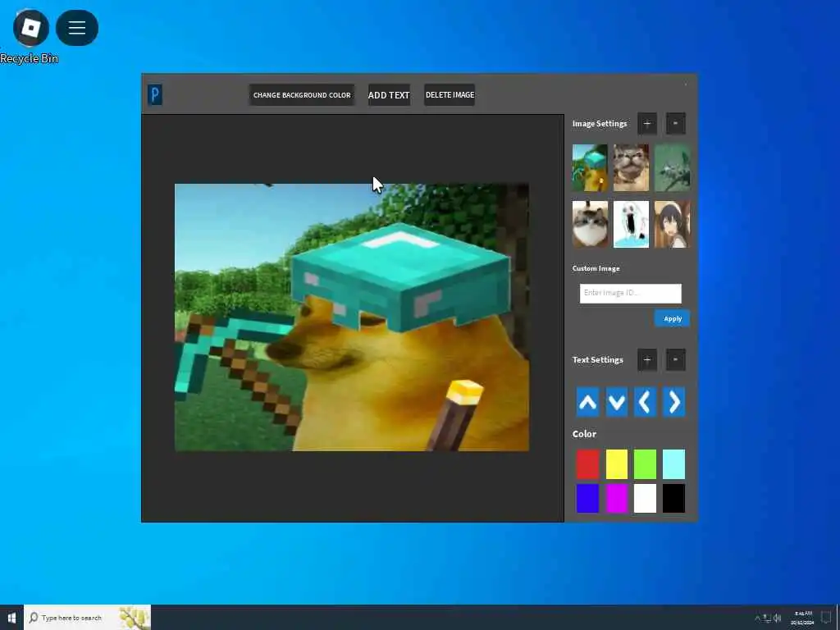Select the brown cat thumbnail, top row middle
This screenshot has height=630, width=840.
[x=631, y=167]
